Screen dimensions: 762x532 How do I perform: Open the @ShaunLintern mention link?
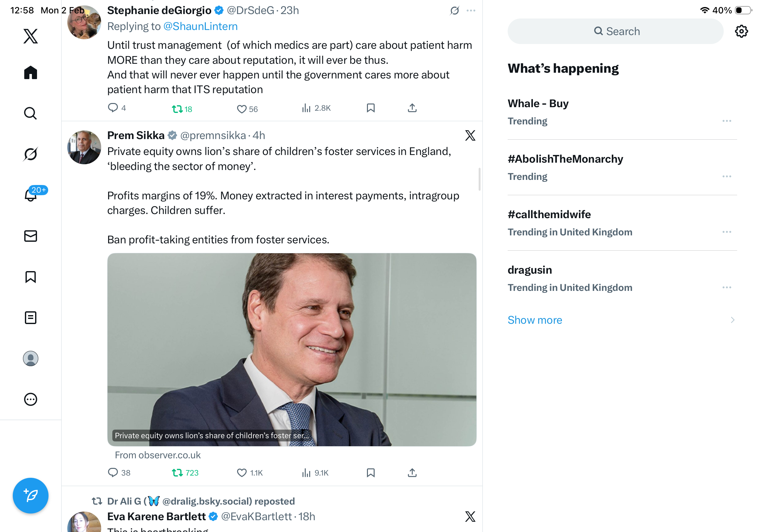tap(200, 26)
